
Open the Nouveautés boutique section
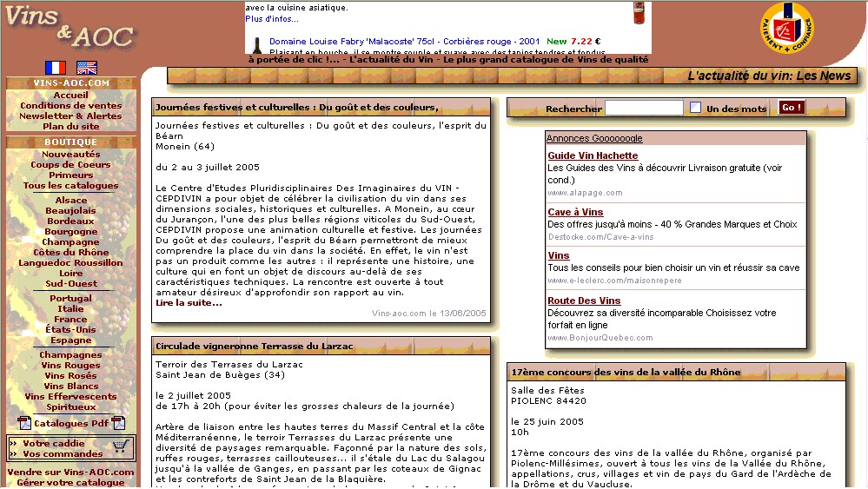point(71,155)
